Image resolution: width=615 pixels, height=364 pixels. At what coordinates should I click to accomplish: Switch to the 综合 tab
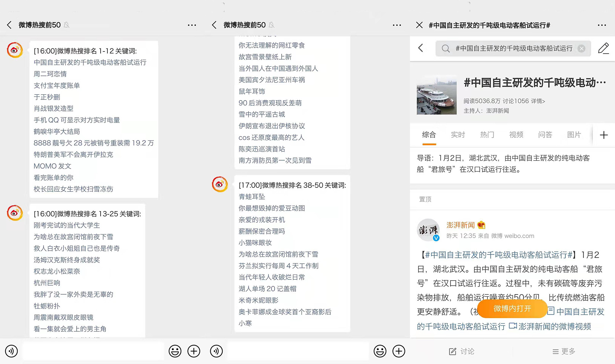(x=429, y=135)
